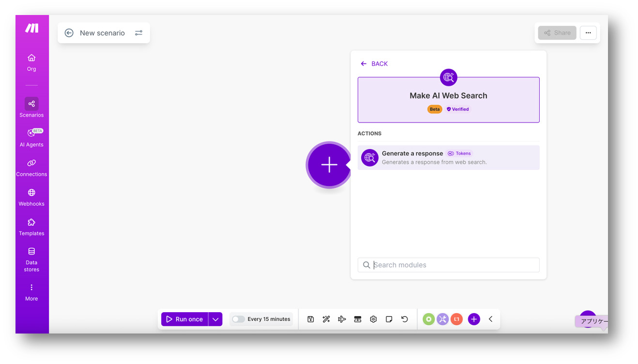Open scenario settings gear icon

[x=373, y=319]
